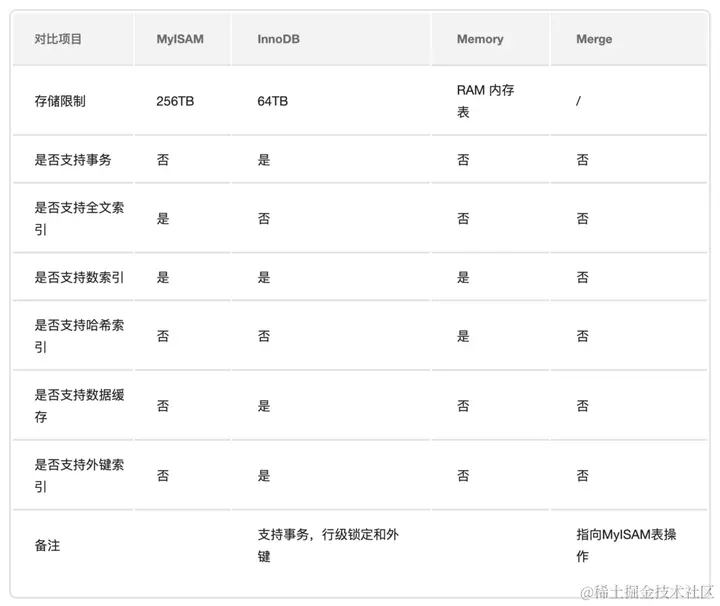
Task: Select the InnoDB column header
Action: (278, 39)
